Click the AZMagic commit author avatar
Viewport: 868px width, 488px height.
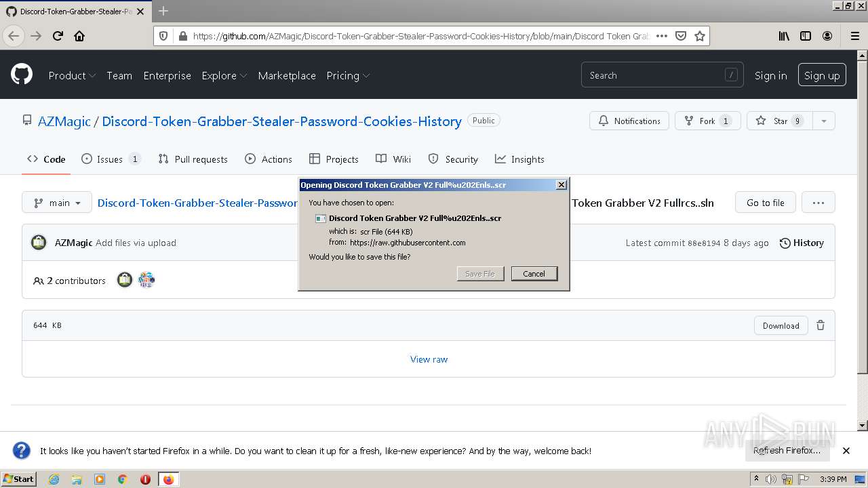click(39, 243)
